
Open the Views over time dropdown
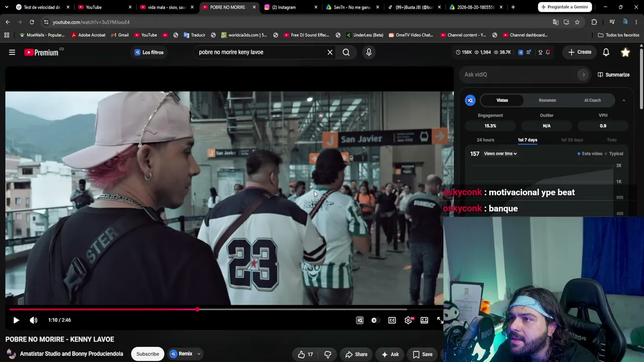(500, 154)
